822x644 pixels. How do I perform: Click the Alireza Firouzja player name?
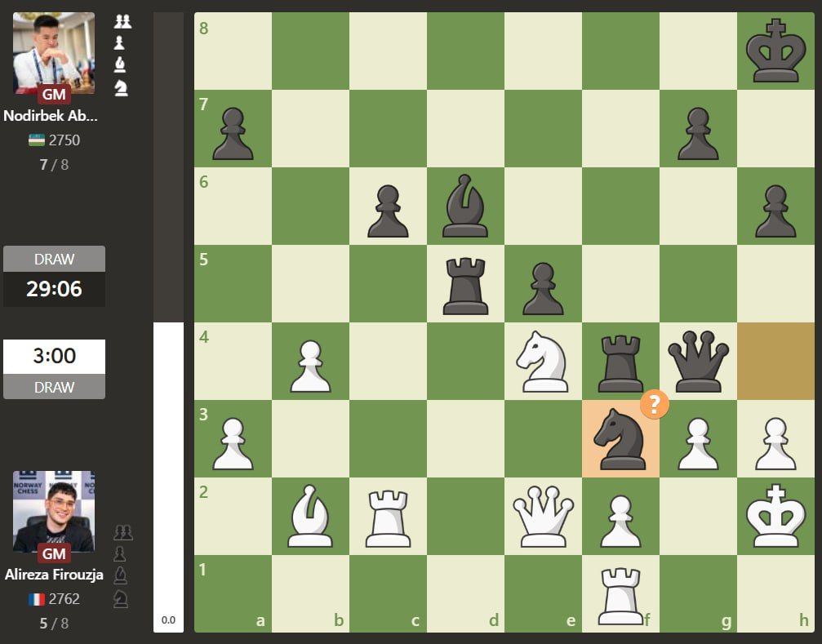click(x=54, y=575)
